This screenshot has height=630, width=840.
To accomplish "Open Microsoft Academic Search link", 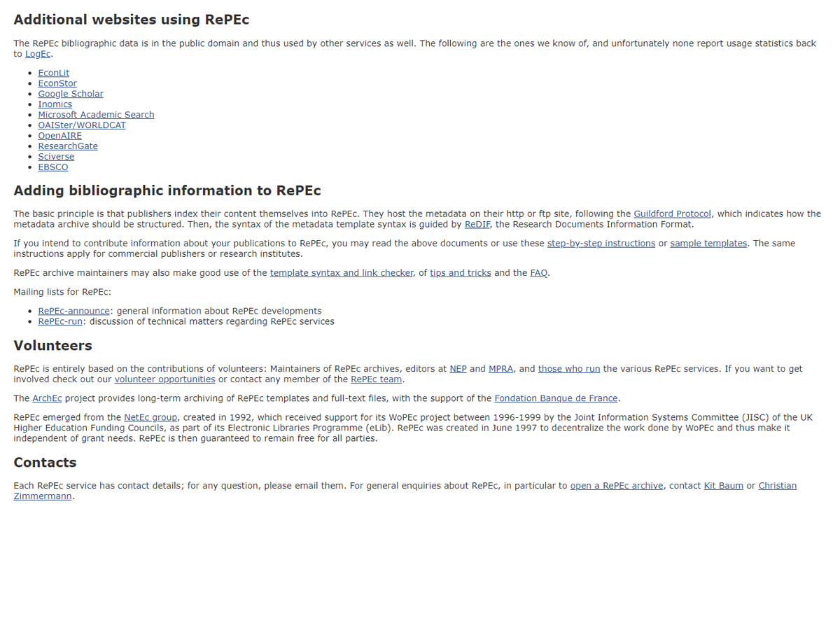I will pos(96,115).
